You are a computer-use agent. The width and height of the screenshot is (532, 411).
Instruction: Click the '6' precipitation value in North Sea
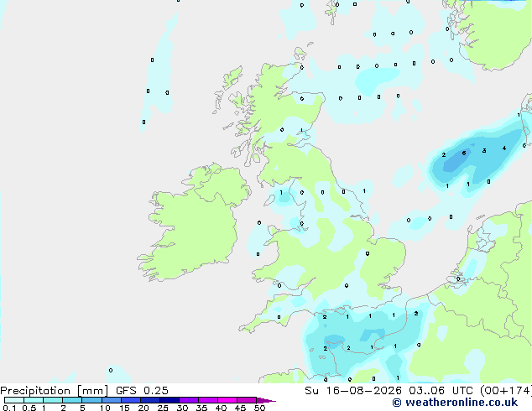(464, 153)
